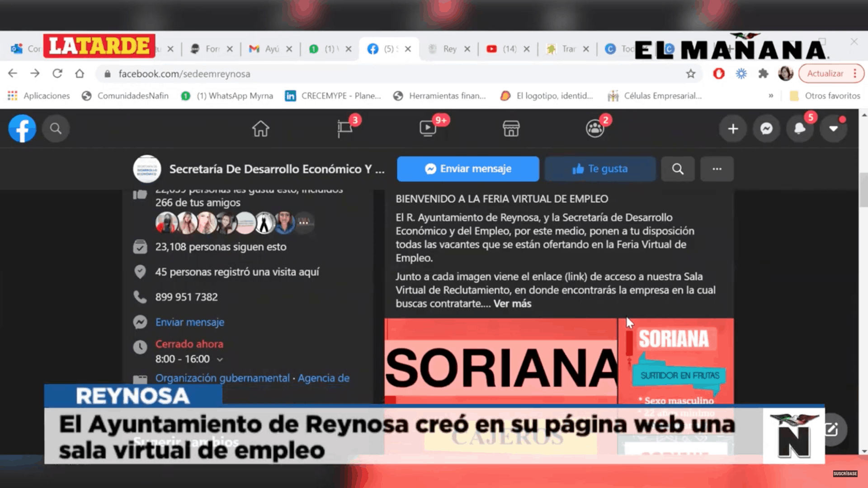Open Facebook search magnifier icon
The width and height of the screenshot is (868, 488).
coord(56,129)
